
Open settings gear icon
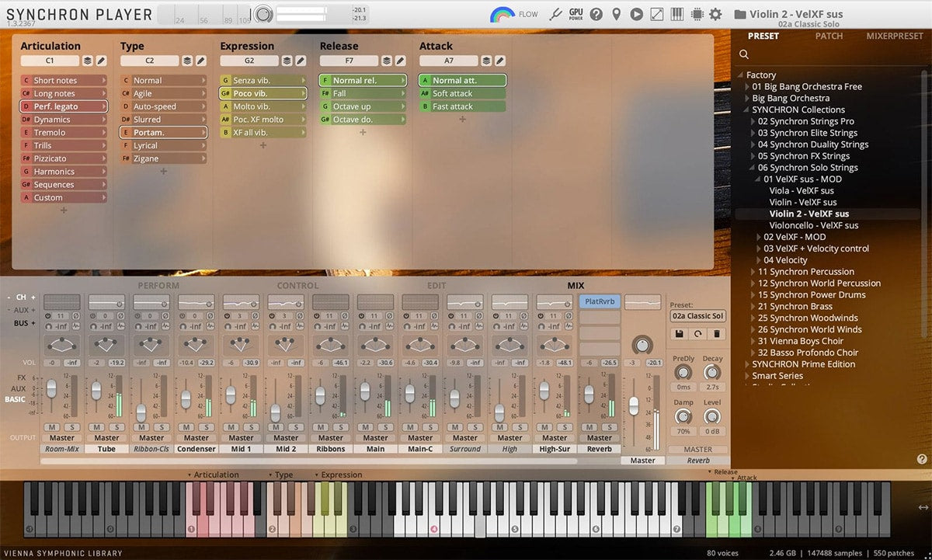[x=715, y=14]
